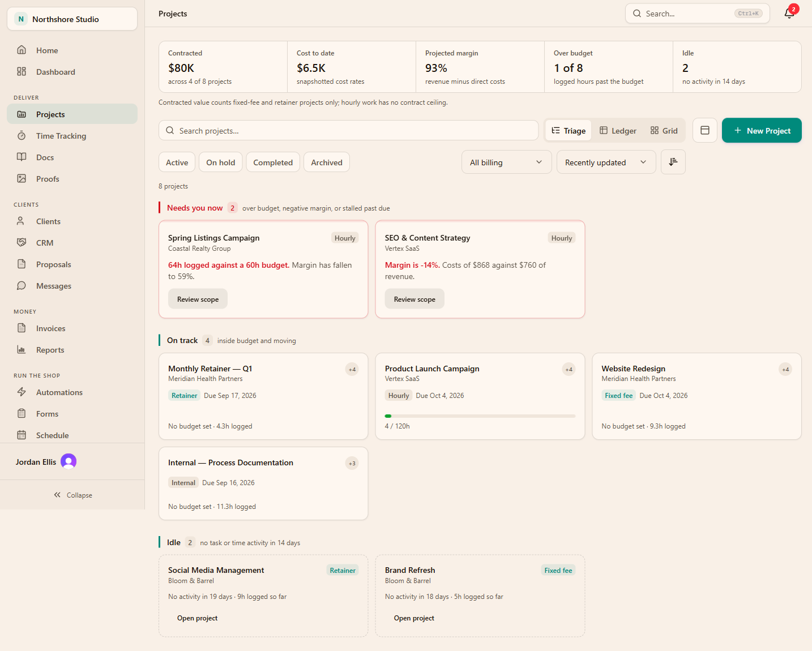Image resolution: width=812 pixels, height=651 pixels.
Task: Open project for Brand Refresh
Action: 414,618
